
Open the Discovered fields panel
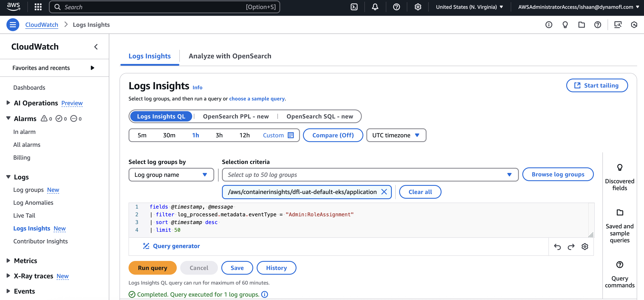coord(620,177)
